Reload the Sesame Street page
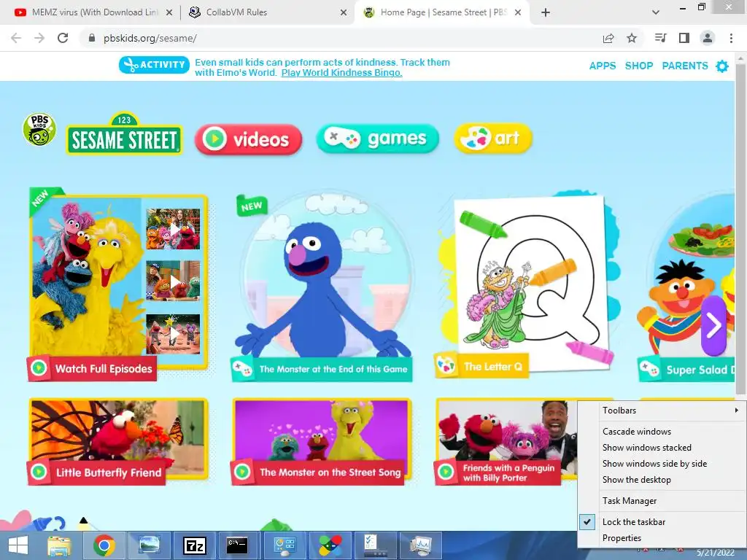This screenshot has width=747, height=560. [63, 38]
